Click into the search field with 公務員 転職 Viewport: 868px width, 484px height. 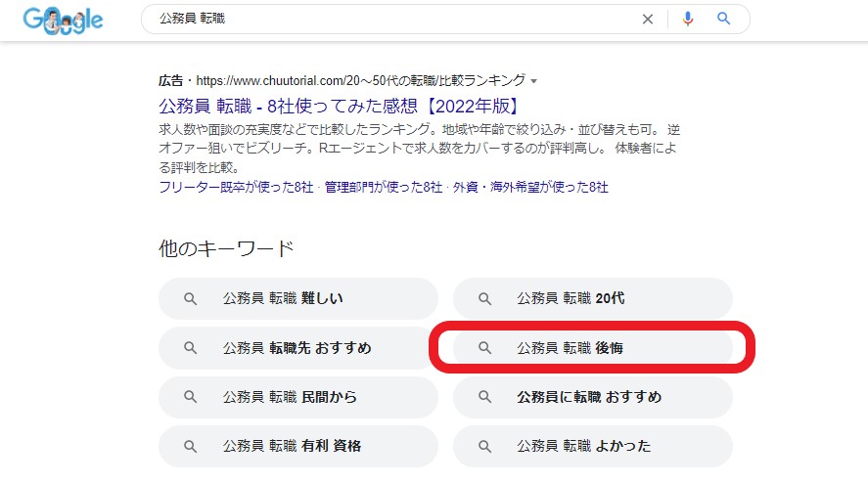point(391,19)
